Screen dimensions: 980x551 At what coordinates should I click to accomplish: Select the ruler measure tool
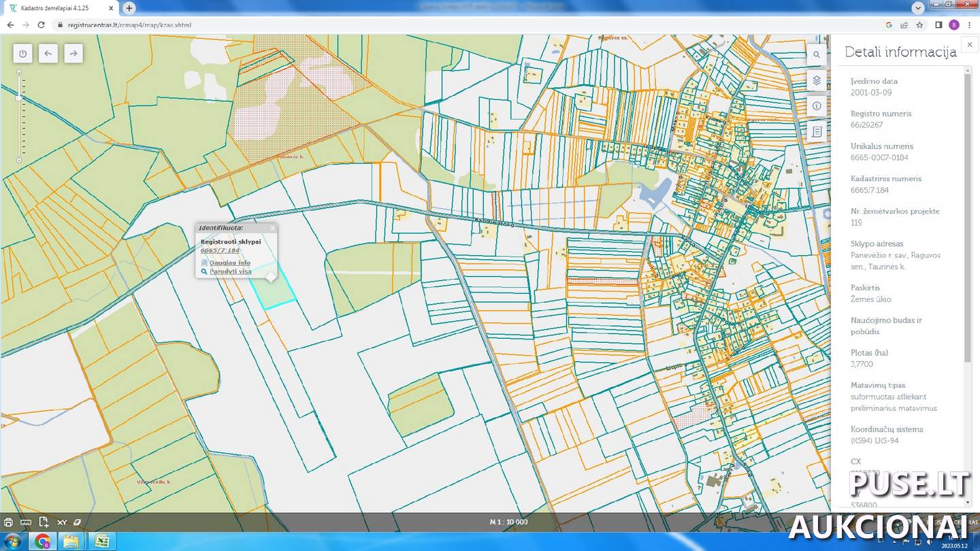pos(26,522)
